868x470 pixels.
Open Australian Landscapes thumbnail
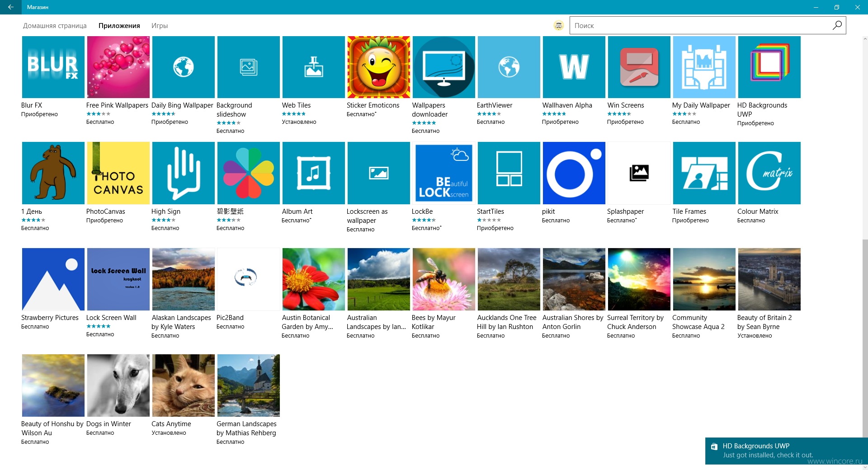point(379,279)
